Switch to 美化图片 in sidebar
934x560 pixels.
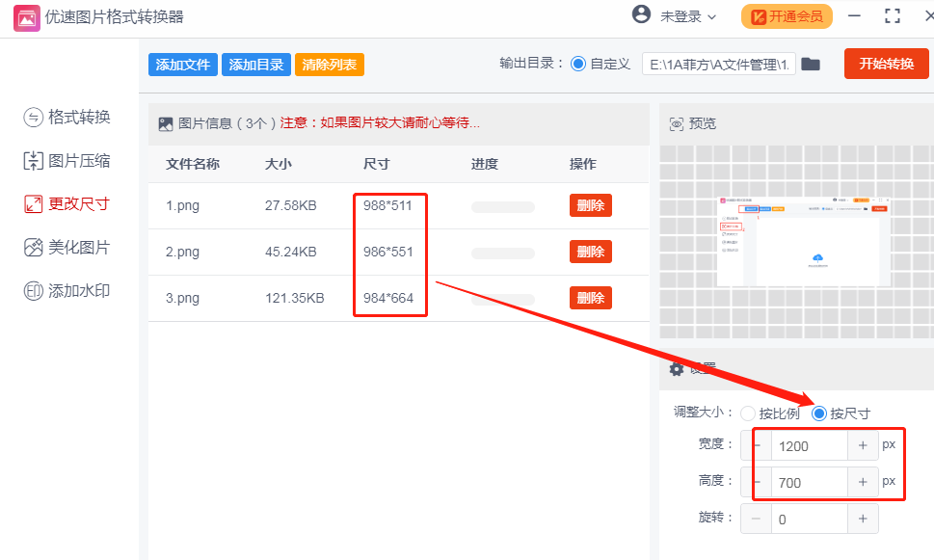coord(67,248)
